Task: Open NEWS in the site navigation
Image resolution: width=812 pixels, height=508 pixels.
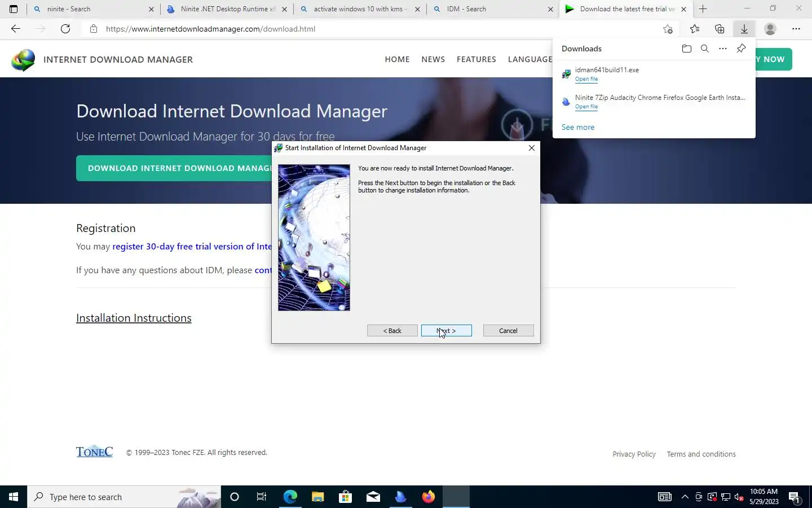Action: [433, 59]
